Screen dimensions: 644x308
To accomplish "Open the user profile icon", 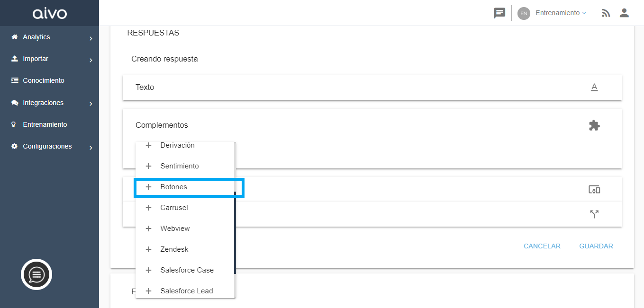I will tap(624, 13).
